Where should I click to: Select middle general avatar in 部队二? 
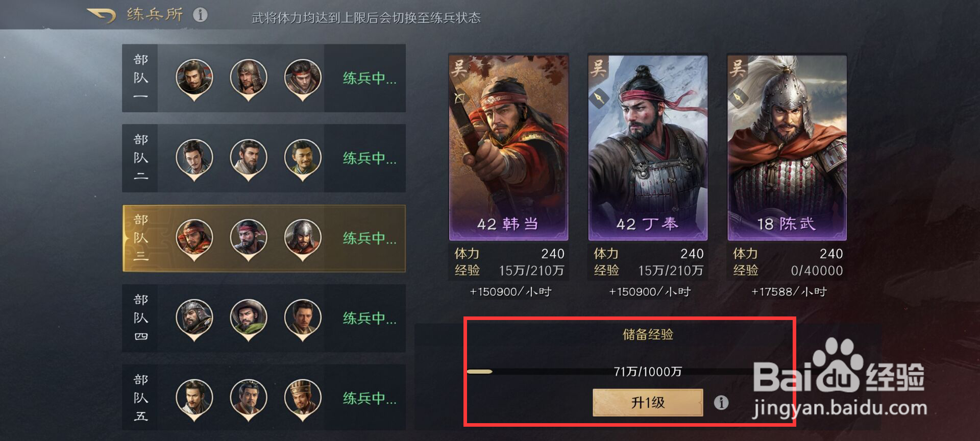click(x=249, y=159)
